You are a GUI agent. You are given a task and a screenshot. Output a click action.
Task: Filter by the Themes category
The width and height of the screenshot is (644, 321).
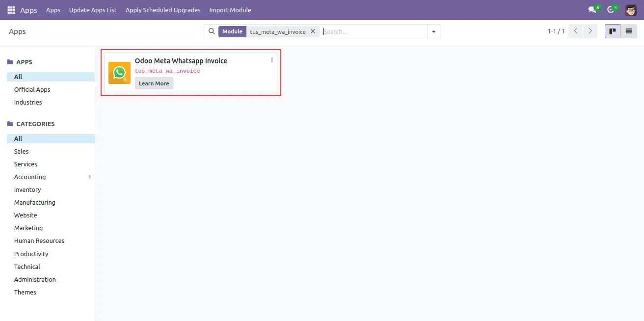(x=51, y=292)
